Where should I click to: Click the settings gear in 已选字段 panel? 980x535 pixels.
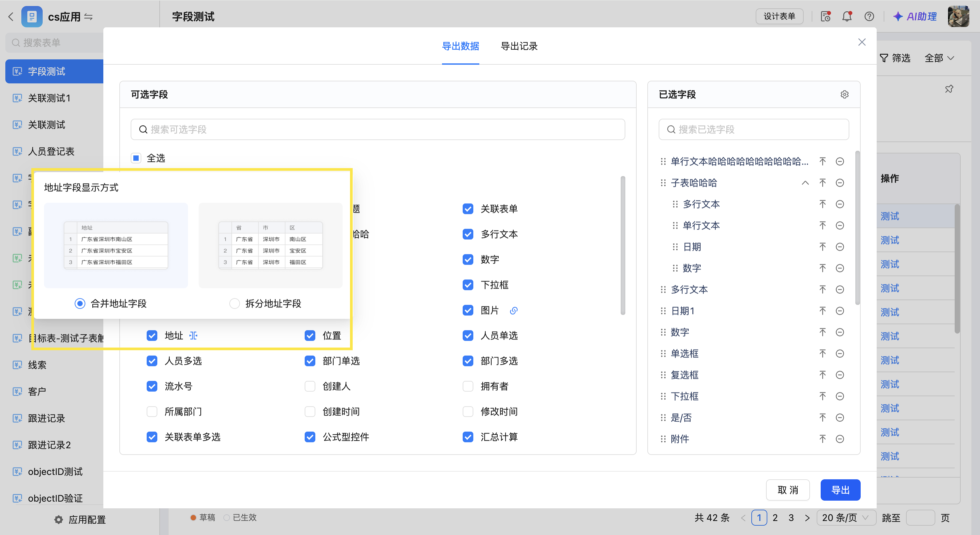tap(844, 94)
